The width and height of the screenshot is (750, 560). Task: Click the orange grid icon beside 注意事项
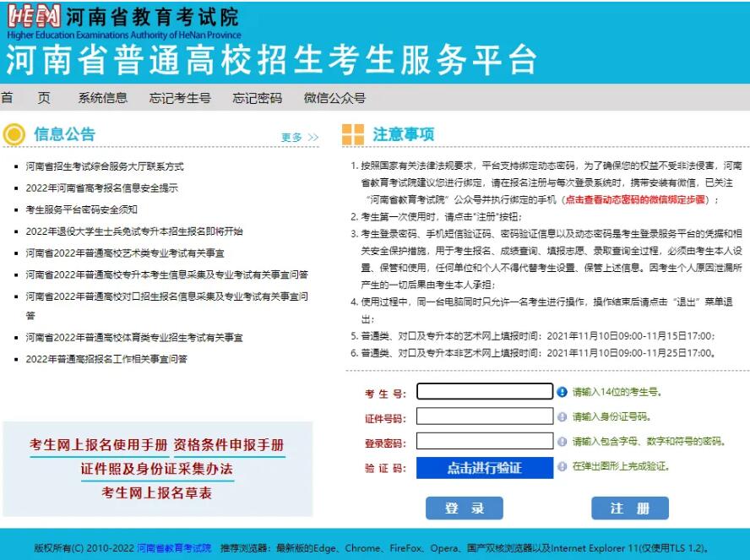click(x=353, y=134)
